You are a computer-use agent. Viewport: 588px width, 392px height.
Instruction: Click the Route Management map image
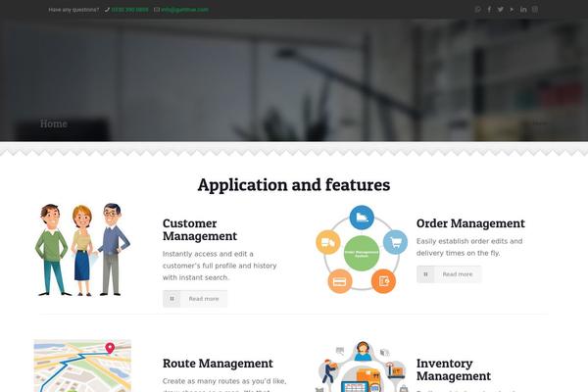click(82, 366)
